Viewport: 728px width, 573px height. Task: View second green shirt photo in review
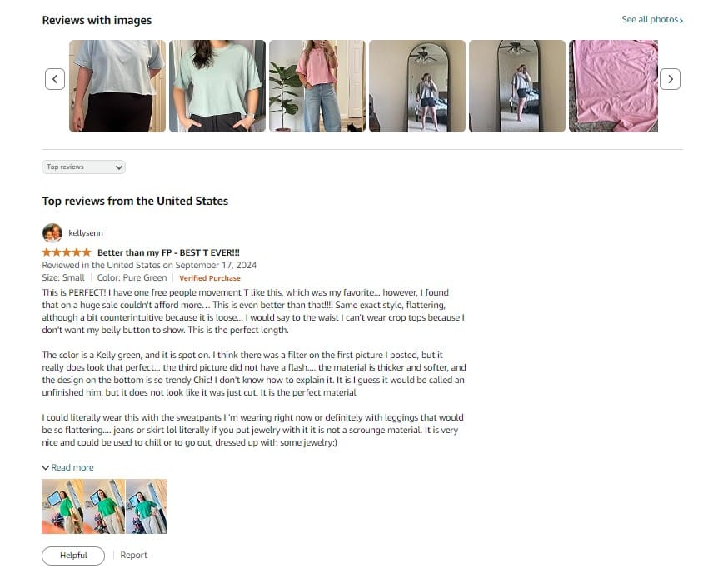click(x=104, y=506)
